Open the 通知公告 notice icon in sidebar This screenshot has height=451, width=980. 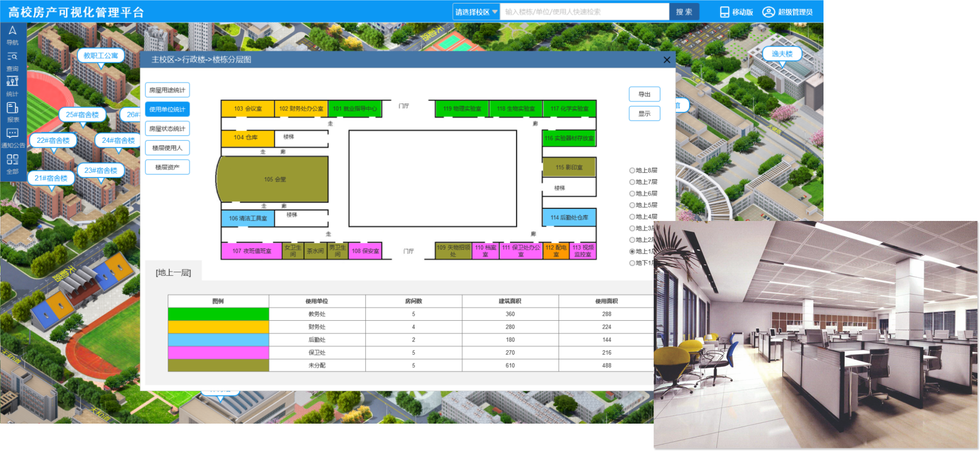(13, 138)
